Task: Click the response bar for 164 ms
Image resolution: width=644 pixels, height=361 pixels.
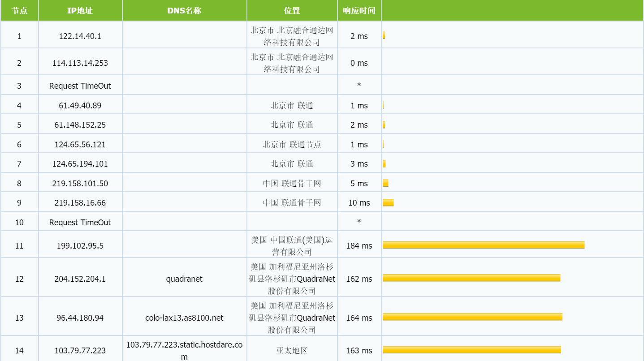Action: point(472,317)
